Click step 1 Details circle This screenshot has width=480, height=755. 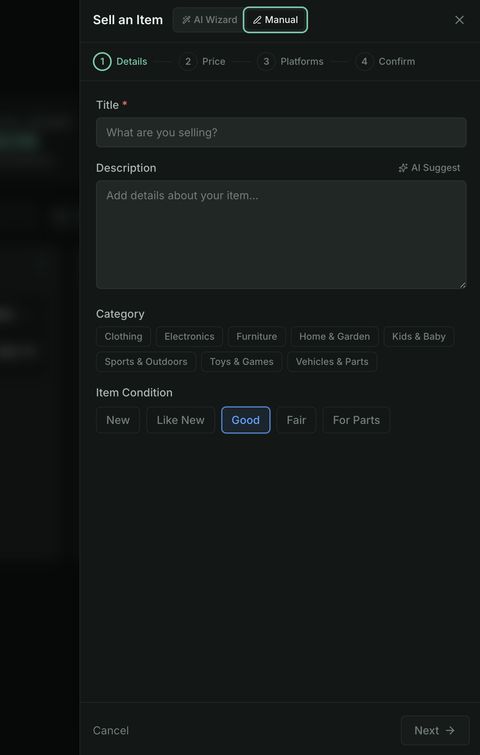coord(102,62)
